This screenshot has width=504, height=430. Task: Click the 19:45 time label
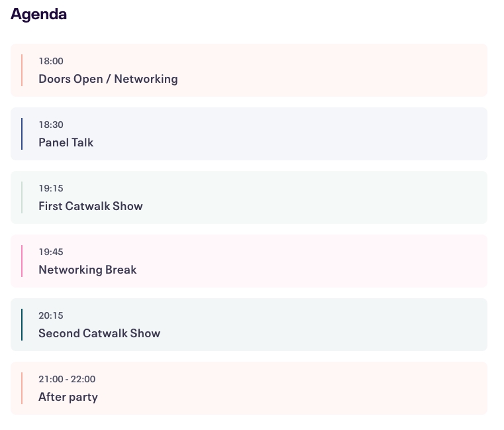tap(51, 252)
